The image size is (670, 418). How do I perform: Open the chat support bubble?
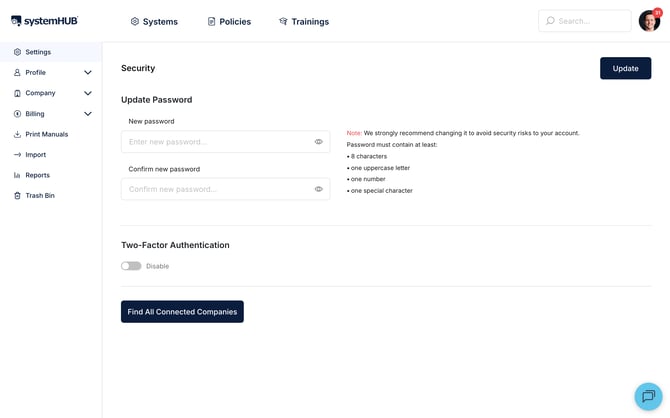point(648,396)
